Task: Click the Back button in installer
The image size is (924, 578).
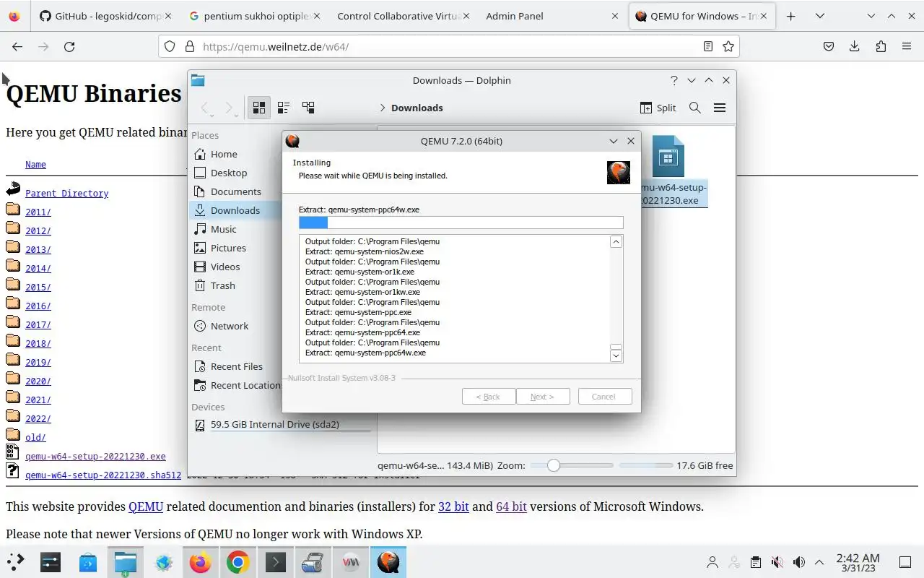Action: [x=488, y=397]
